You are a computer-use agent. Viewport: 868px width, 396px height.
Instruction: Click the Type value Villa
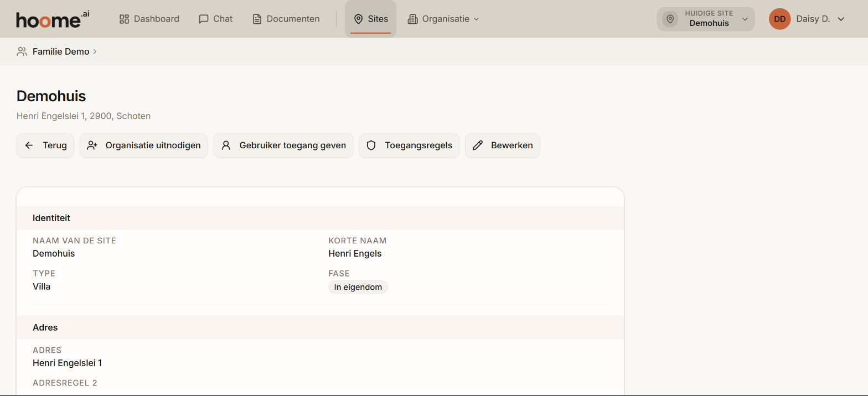[42, 286]
